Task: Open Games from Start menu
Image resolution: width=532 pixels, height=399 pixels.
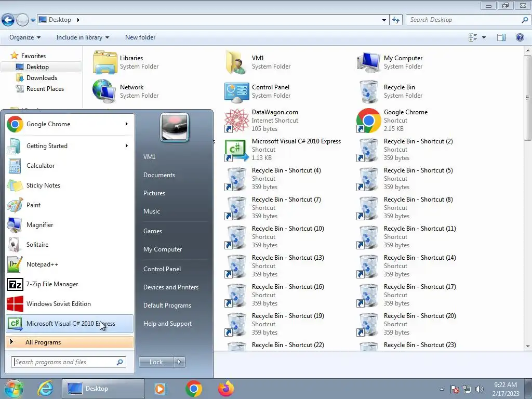Action: coord(153,231)
